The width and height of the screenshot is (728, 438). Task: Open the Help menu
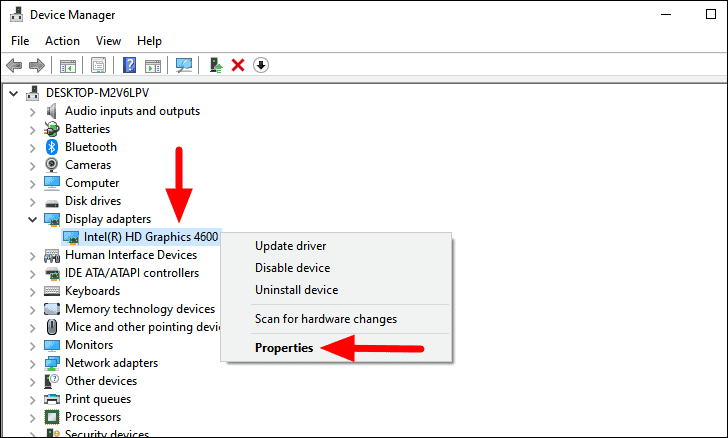(x=149, y=41)
